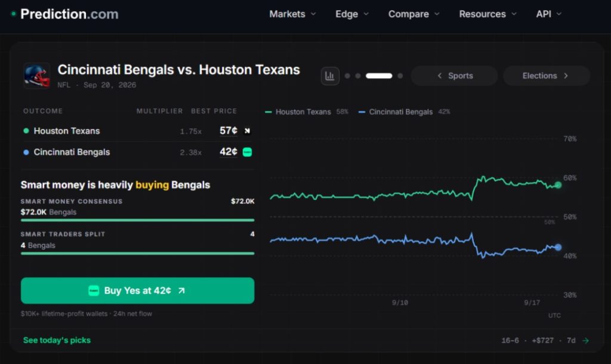Open the Compare menu
The width and height of the screenshot is (611, 364).
pos(414,14)
